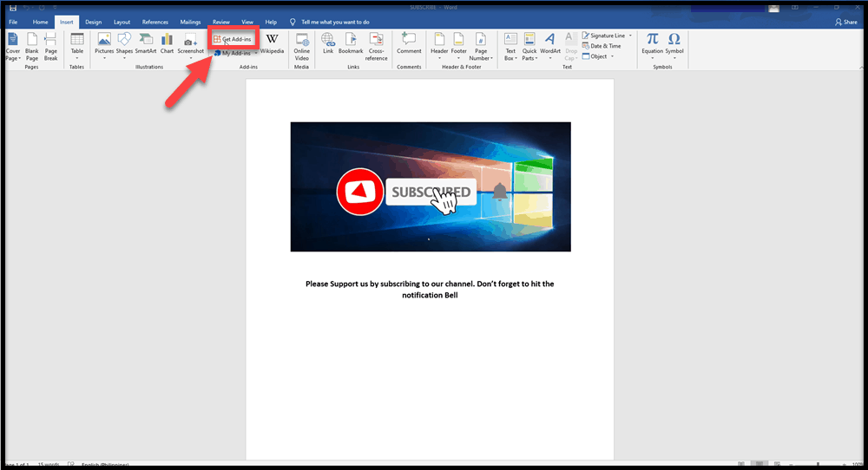The height and width of the screenshot is (470, 868).
Task: Expand the My Add-ins dropdown arrow
Action: pos(256,54)
